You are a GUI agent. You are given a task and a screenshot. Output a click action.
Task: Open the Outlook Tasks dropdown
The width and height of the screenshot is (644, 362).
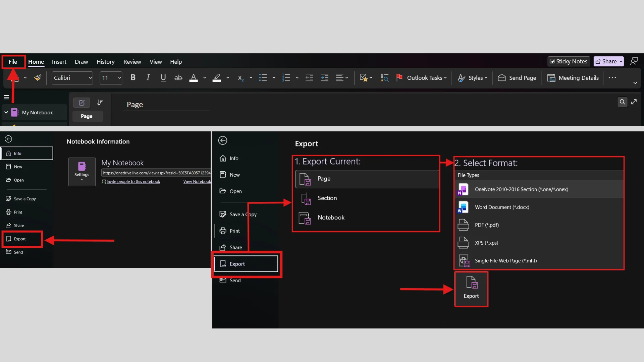pos(421,78)
